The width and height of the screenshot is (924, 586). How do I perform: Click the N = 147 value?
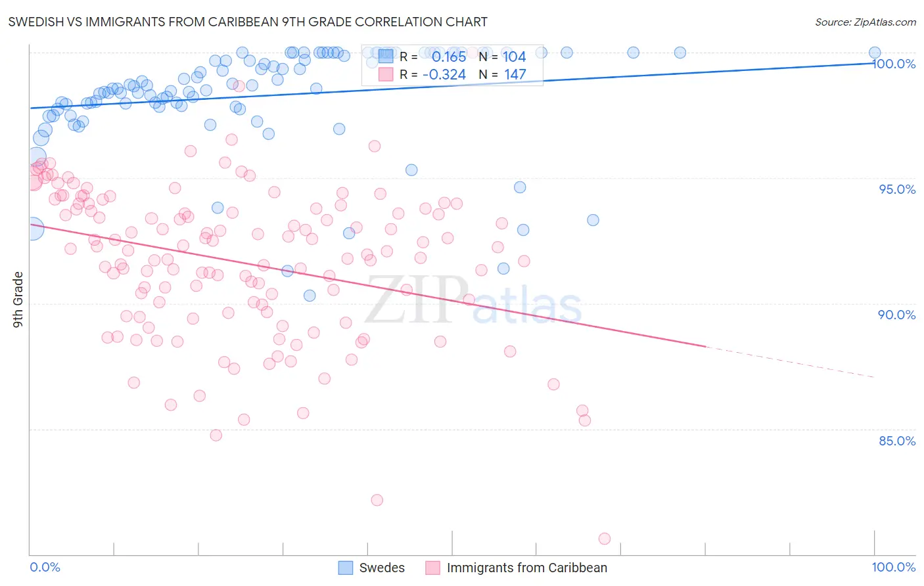click(x=515, y=75)
